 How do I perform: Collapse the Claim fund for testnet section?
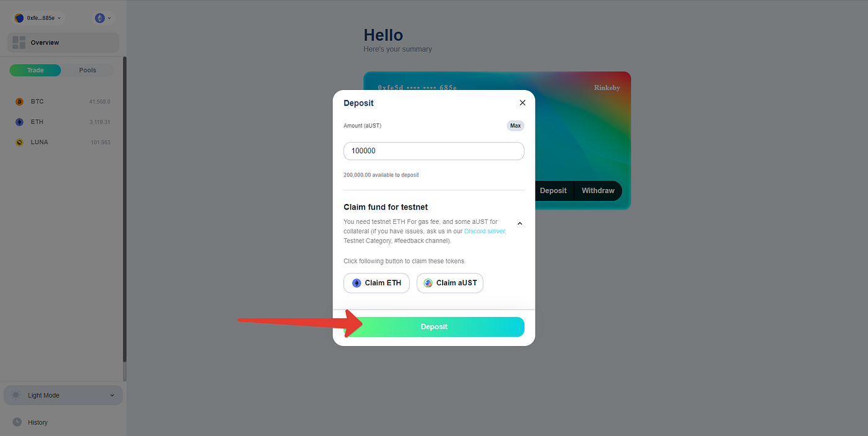[520, 223]
